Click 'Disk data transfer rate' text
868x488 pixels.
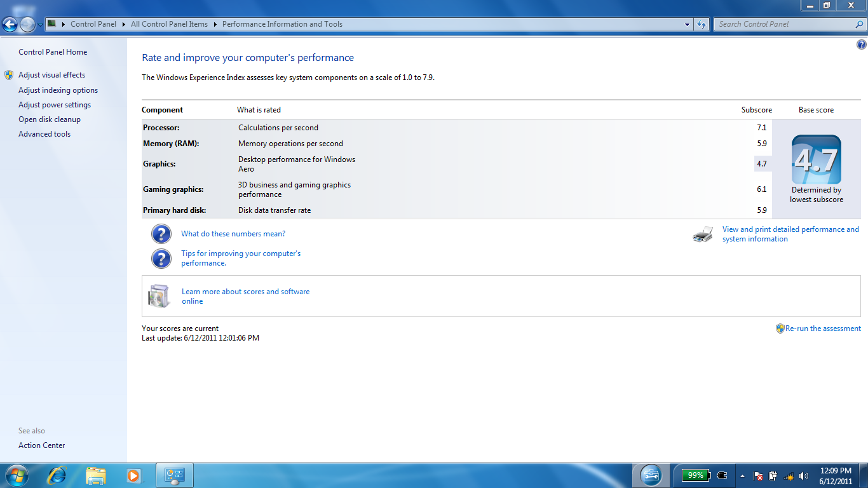point(275,210)
